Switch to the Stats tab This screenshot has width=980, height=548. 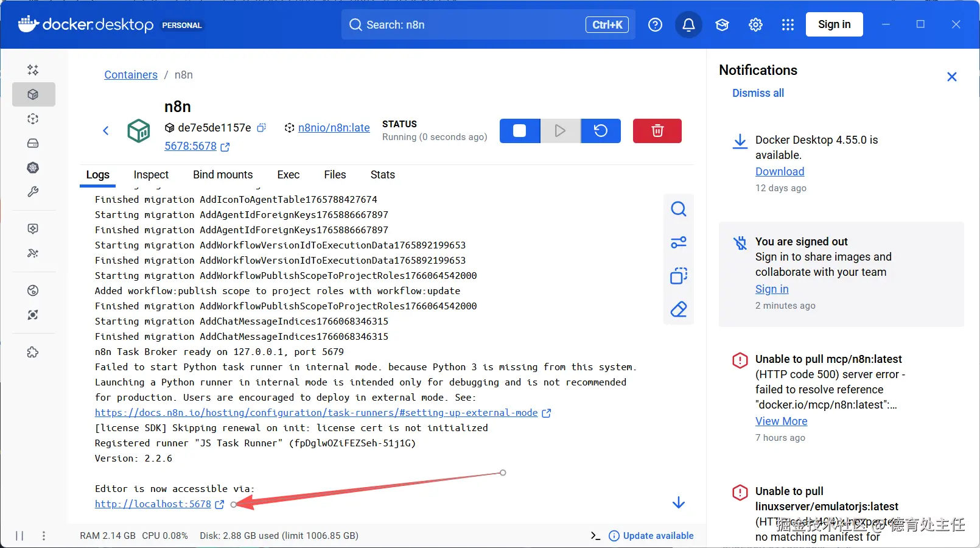pyautogui.click(x=383, y=175)
